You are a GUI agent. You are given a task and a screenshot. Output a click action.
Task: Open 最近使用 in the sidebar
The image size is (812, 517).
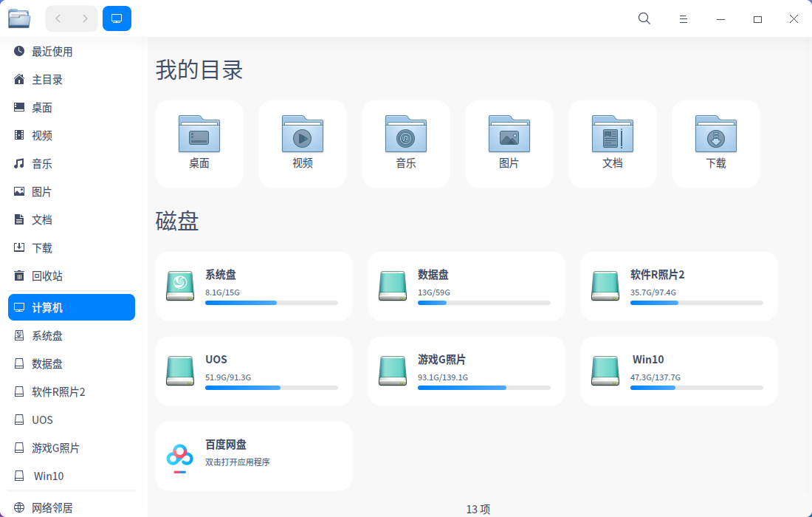[53, 51]
